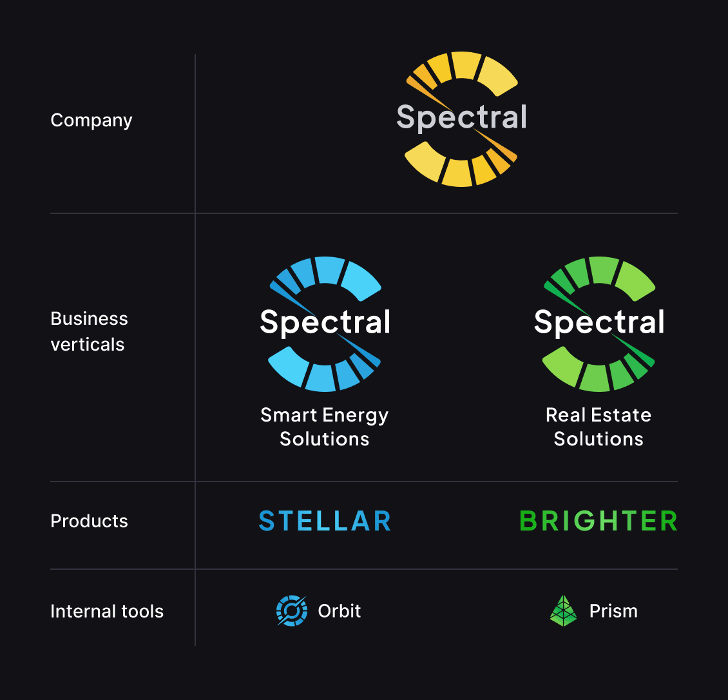This screenshot has width=728, height=700.
Task: Click the green Spectral Real Estate logo
Action: [x=599, y=324]
